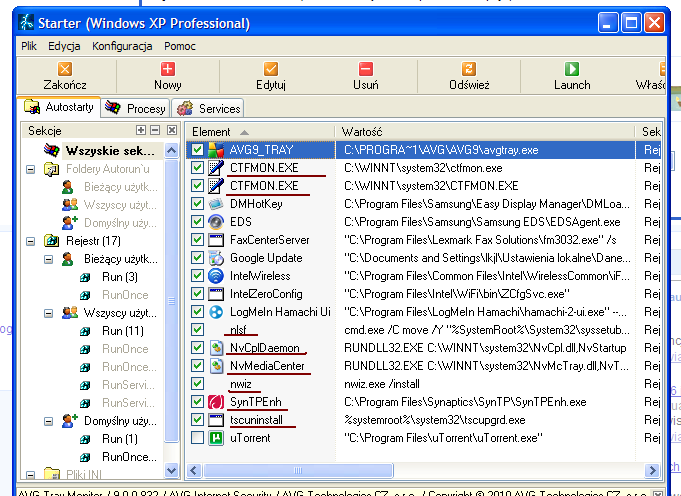Click the green Launch icon
Image resolution: width=681 pixels, height=496 pixels.
[572, 69]
